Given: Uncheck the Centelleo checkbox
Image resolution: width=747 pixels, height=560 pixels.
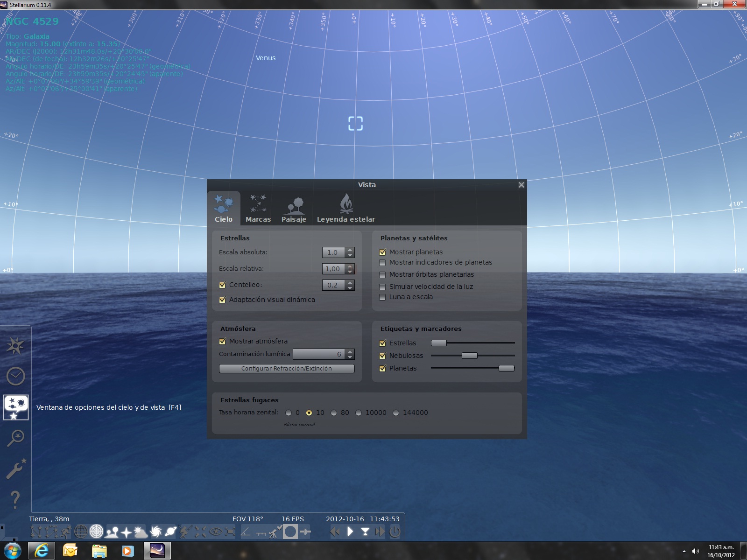Looking at the screenshot, I should [222, 285].
